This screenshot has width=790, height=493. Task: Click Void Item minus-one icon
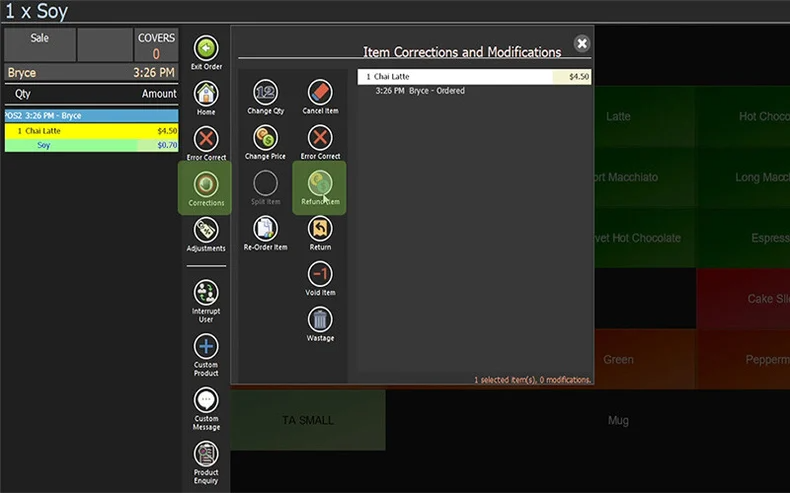[x=320, y=274]
